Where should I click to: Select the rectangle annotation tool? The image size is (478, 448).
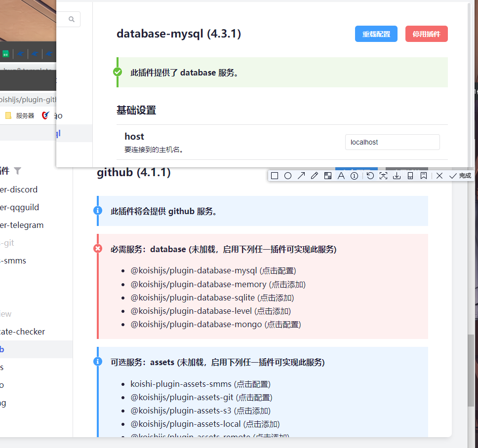point(275,176)
